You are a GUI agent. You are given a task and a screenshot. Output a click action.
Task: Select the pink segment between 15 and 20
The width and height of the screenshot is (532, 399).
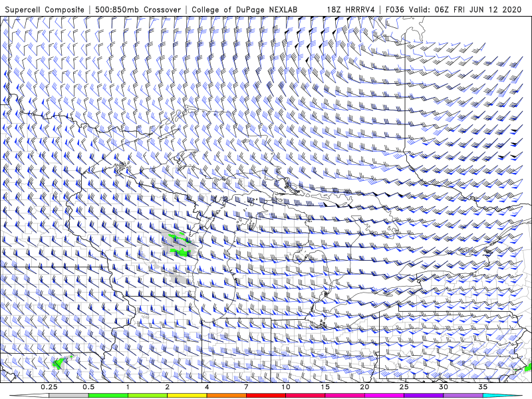(344, 396)
